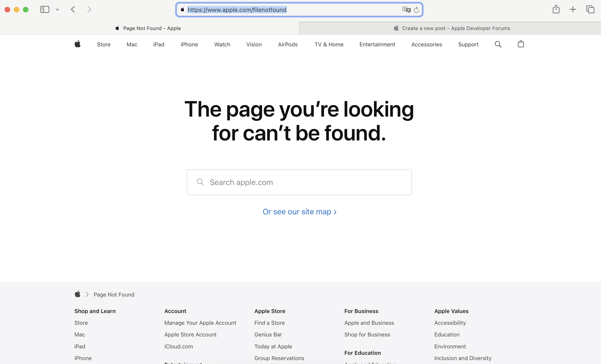This screenshot has height=364, width=601.
Task: Open a new tab with the plus icon
Action: [x=573, y=9]
